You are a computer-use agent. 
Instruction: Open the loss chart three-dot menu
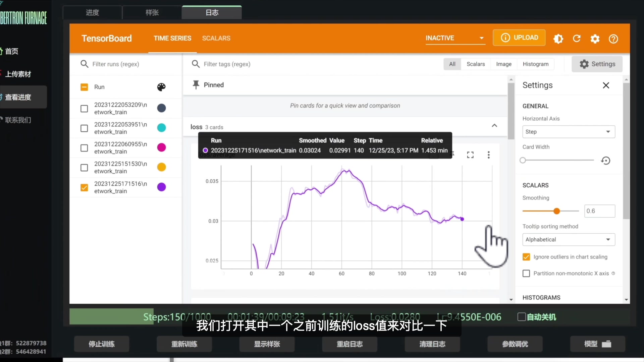[488, 155]
